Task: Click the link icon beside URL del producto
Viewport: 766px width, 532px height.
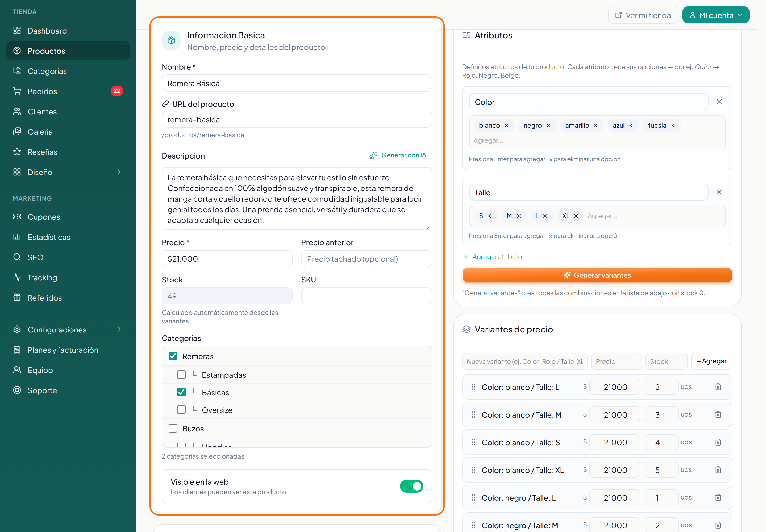Action: click(165, 104)
